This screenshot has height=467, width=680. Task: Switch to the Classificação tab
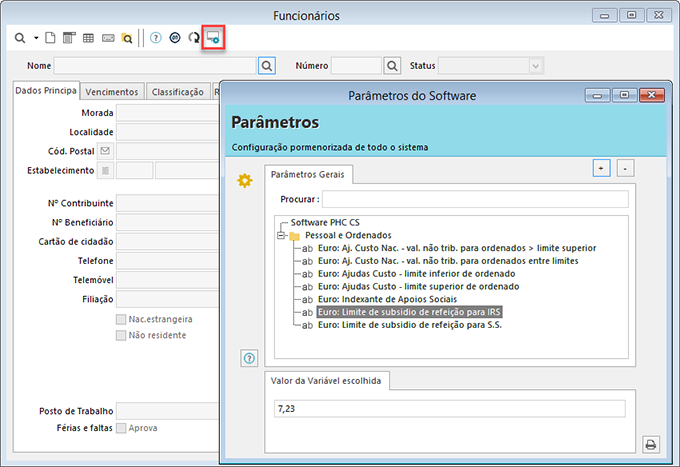click(x=178, y=92)
